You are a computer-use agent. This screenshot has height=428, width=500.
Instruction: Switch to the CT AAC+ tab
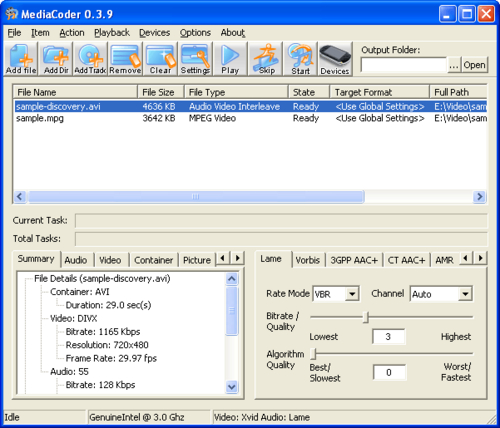pos(406,260)
